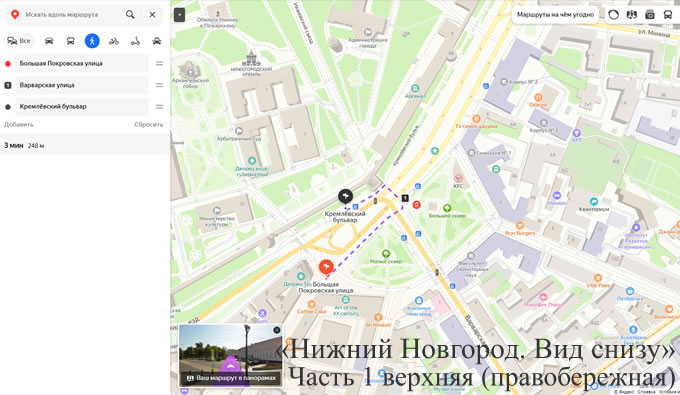Edit the 'Большая Покровская улица' start field
Image resolution: width=680 pixels, height=395 pixels.
click(x=82, y=63)
